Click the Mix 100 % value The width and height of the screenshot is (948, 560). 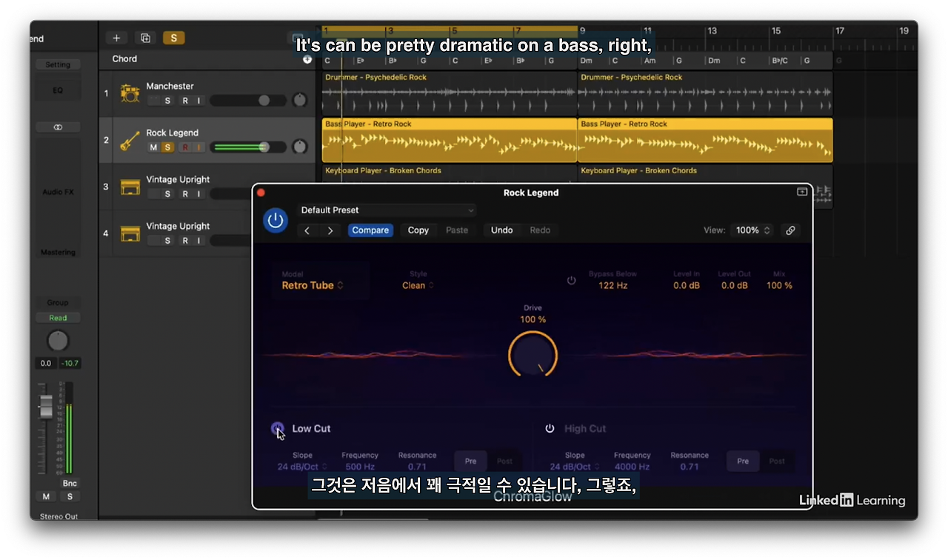point(779,285)
